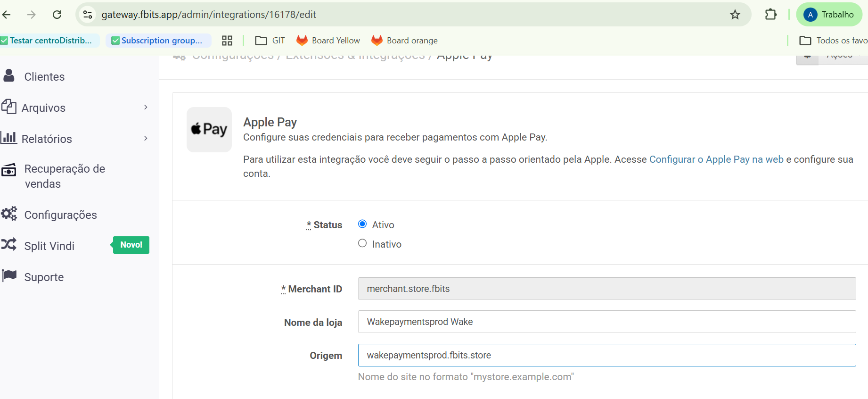This screenshot has height=399, width=868.
Task: Click the Nome da loja input field
Action: pyautogui.click(x=607, y=322)
